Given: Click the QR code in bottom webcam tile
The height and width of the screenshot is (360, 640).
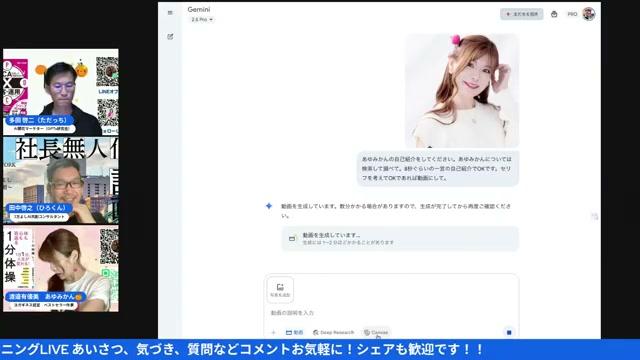Looking at the screenshot, I should 109,246.
